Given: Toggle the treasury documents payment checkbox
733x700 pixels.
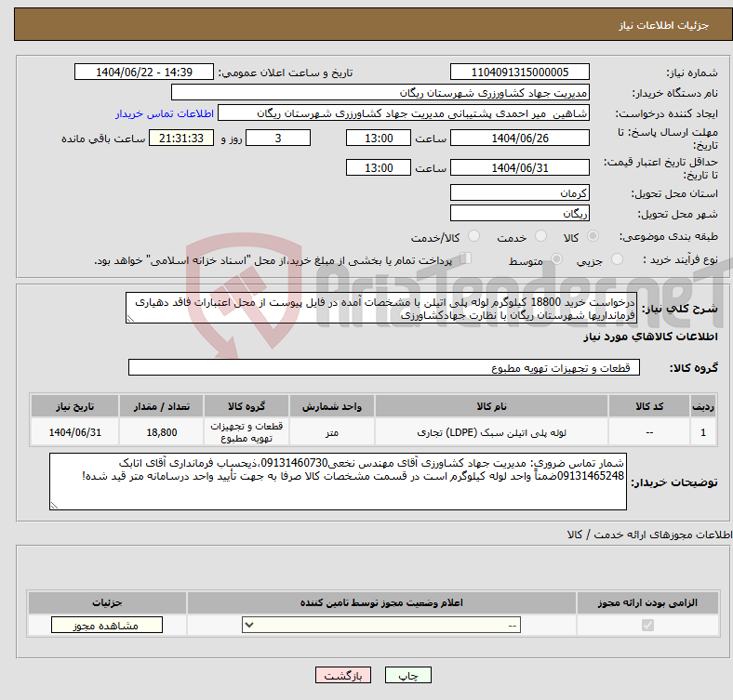Looking at the screenshot, I should 467,260.
